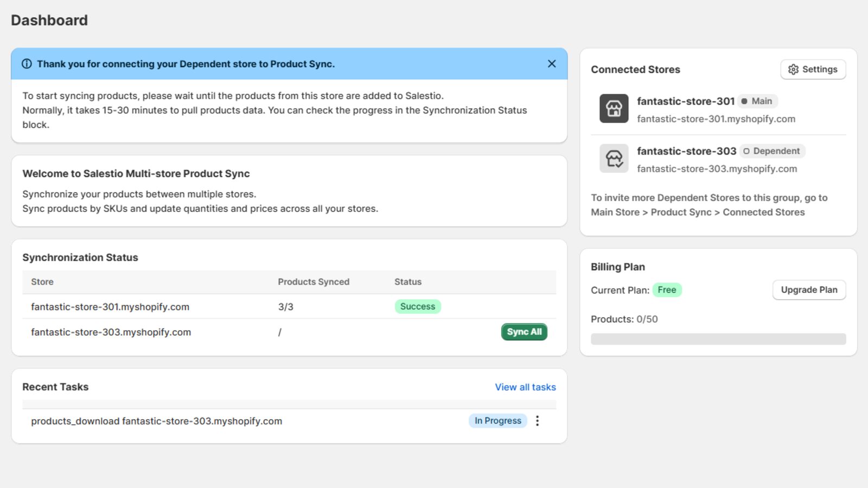Select the Dashboard heading

pos(49,20)
